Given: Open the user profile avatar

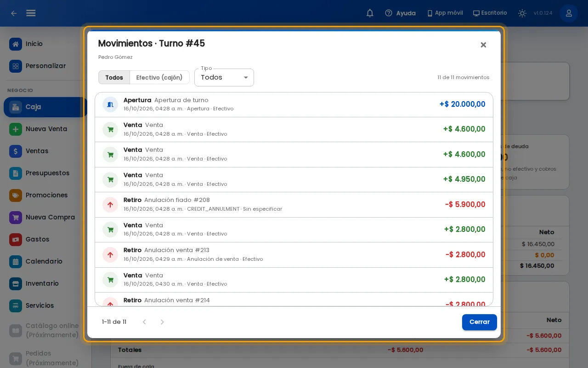Looking at the screenshot, I should (x=569, y=13).
